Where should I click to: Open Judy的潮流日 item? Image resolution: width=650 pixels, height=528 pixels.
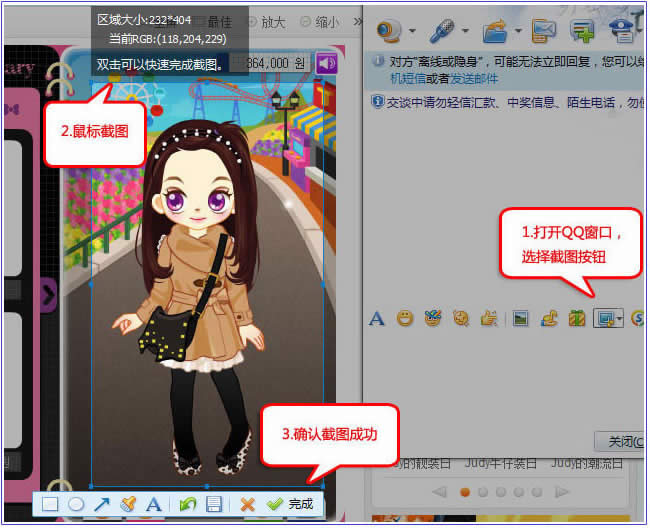tap(587, 463)
